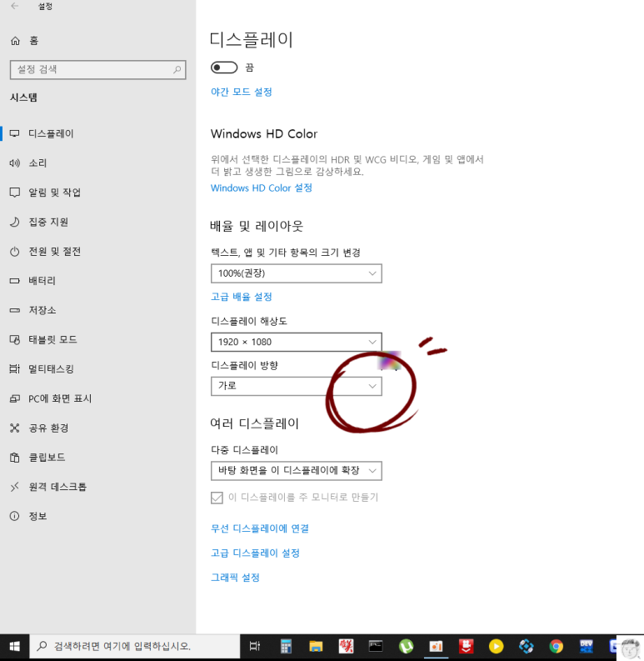Open the yellow play button app in taskbar
644x661 pixels.
click(496, 646)
